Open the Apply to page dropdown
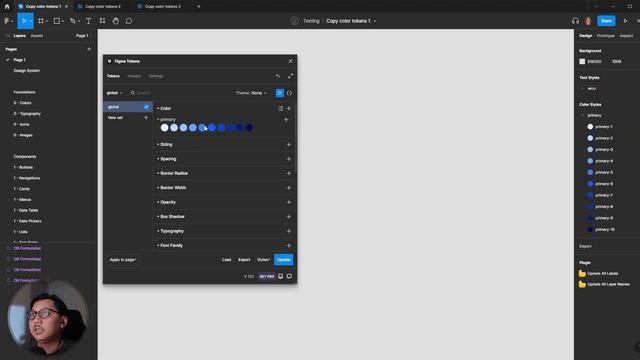Image resolution: width=640 pixels, height=360 pixels. tap(122, 260)
